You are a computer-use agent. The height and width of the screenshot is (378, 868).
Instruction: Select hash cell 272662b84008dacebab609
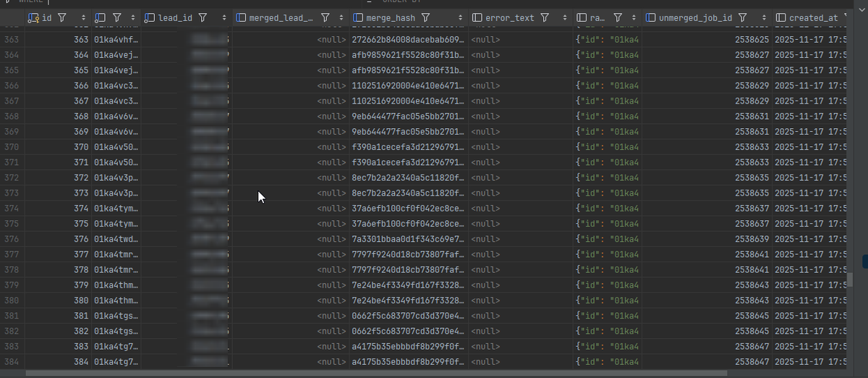(407, 39)
